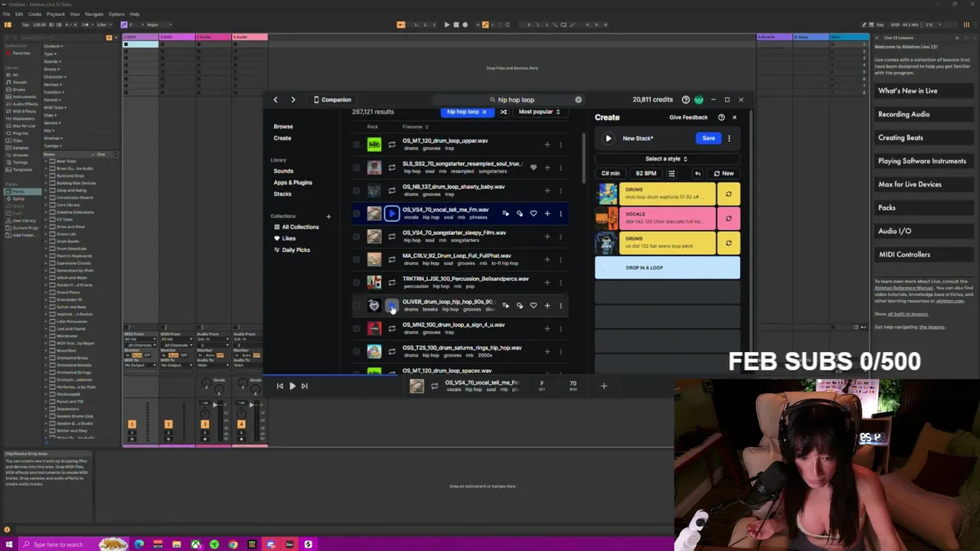980x551 pixels.
Task: Go forward in Splice navigation
Action: tap(292, 99)
